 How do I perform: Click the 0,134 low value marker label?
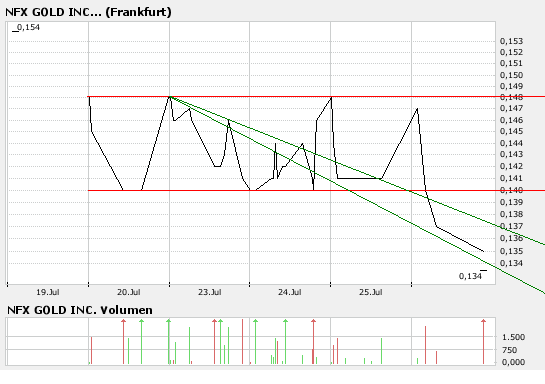click(470, 276)
